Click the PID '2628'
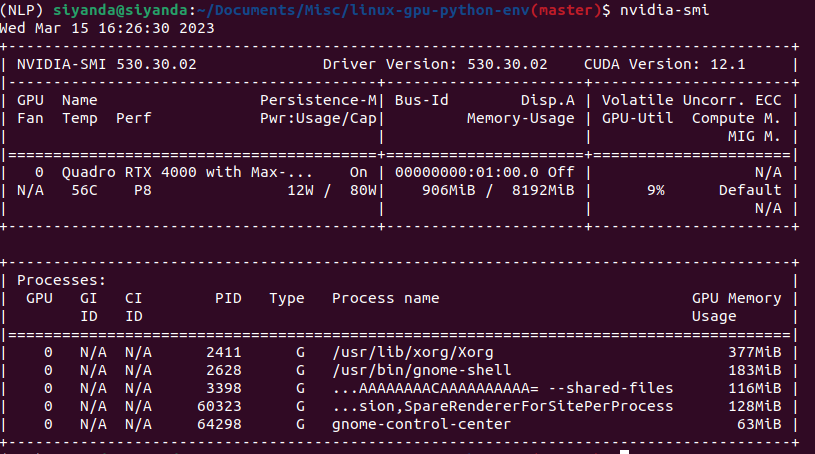The image size is (815, 454). tap(224, 370)
